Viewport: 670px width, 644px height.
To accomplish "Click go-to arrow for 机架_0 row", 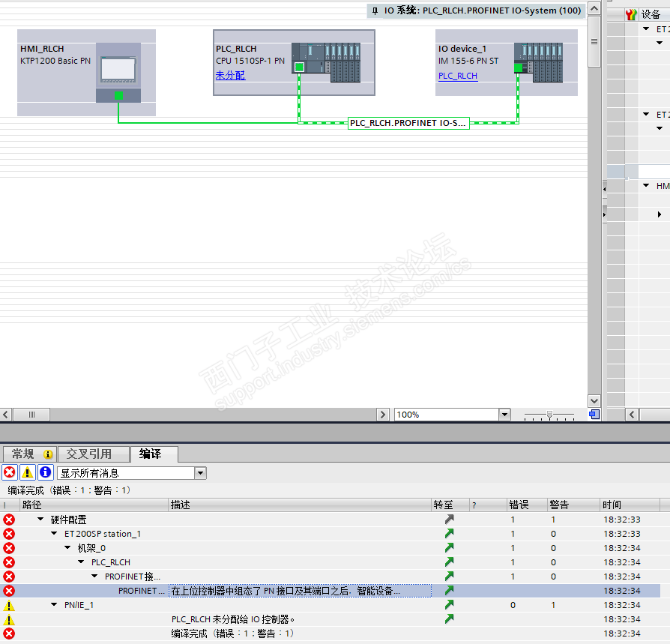I will (x=449, y=547).
